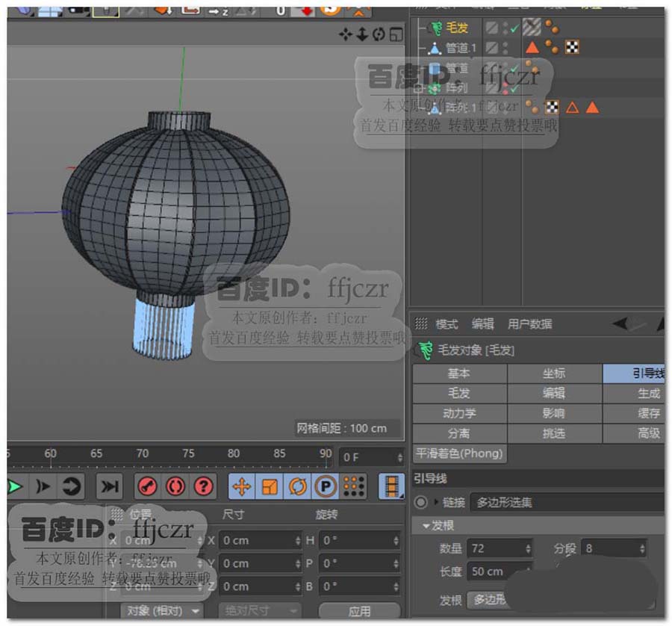
Task: Toggle scale keying orange square icon
Action: (x=269, y=486)
